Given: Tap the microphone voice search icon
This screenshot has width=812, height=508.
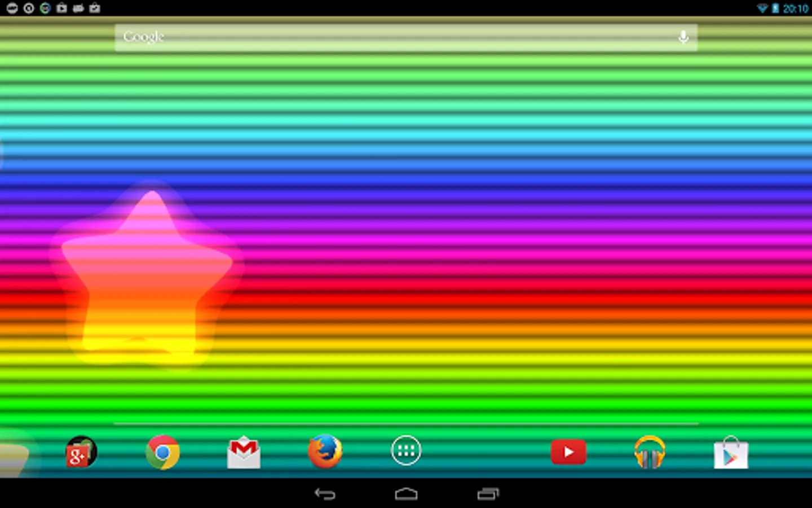Looking at the screenshot, I should point(683,37).
